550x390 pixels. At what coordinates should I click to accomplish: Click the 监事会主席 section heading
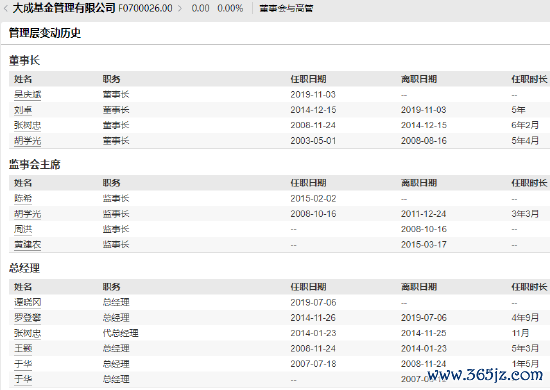click(34, 164)
